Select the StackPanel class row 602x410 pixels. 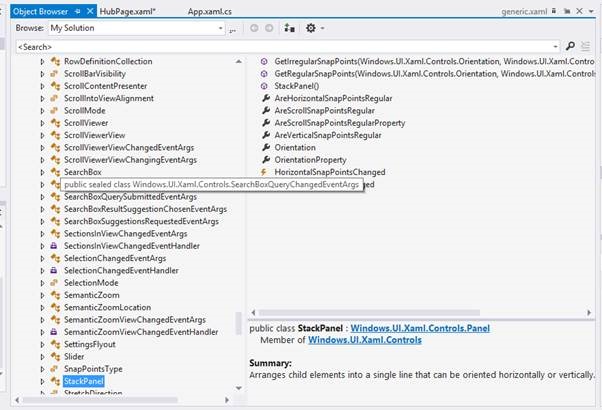point(83,381)
